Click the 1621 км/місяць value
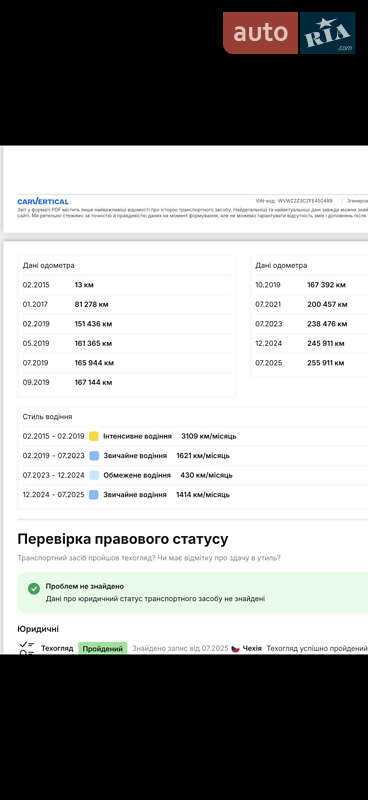The height and width of the screenshot is (800, 368). click(203, 456)
